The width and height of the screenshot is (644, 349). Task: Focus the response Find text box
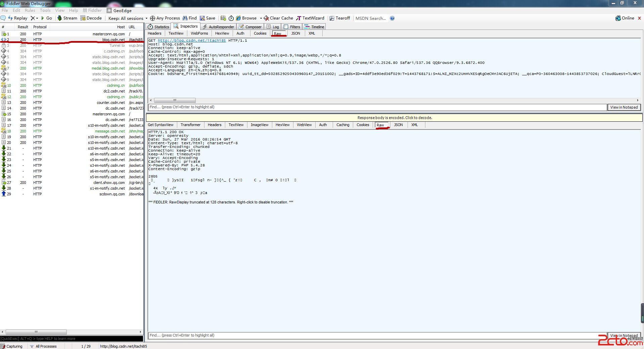377,336
